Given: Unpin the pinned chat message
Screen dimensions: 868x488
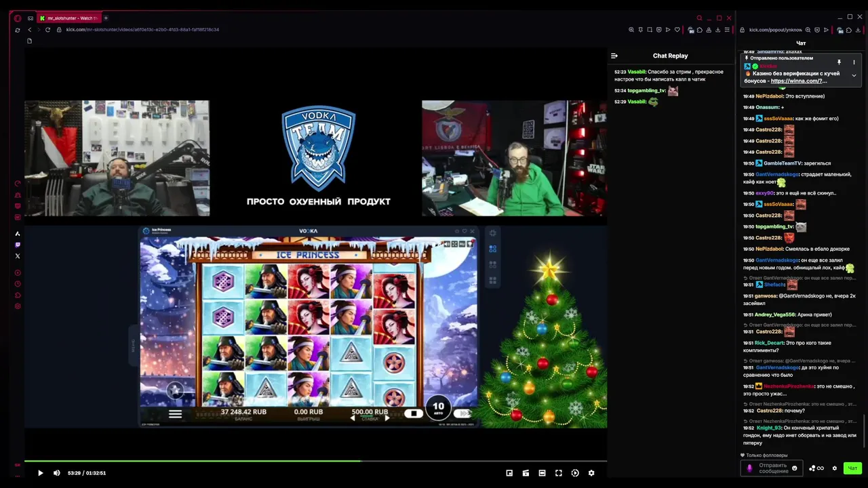Looking at the screenshot, I should pos(839,62).
